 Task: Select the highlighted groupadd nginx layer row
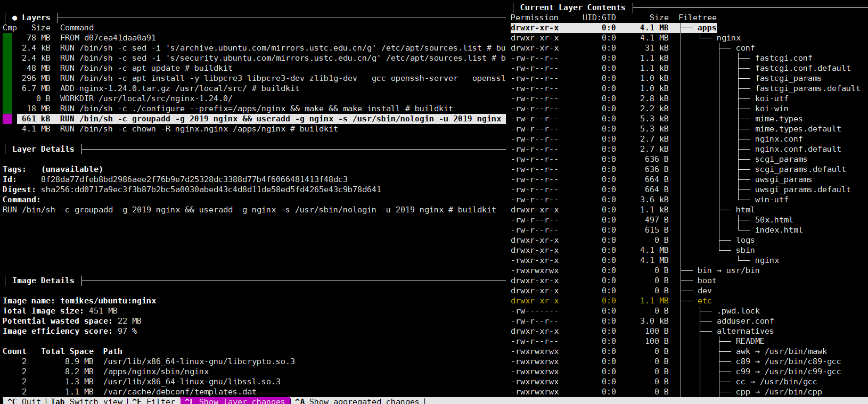tap(261, 119)
